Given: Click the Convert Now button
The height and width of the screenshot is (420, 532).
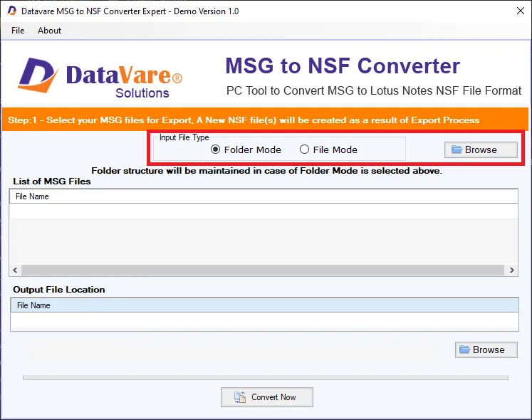Looking at the screenshot, I should click(266, 397).
